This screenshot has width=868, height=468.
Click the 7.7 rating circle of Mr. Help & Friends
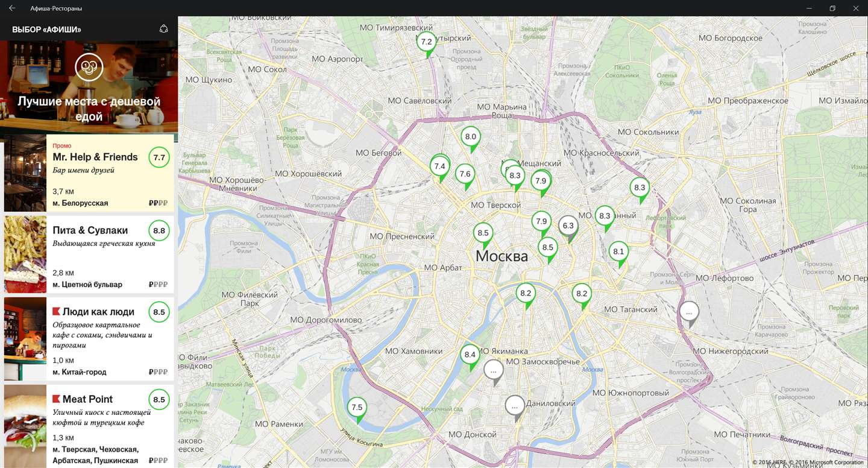pyautogui.click(x=159, y=157)
